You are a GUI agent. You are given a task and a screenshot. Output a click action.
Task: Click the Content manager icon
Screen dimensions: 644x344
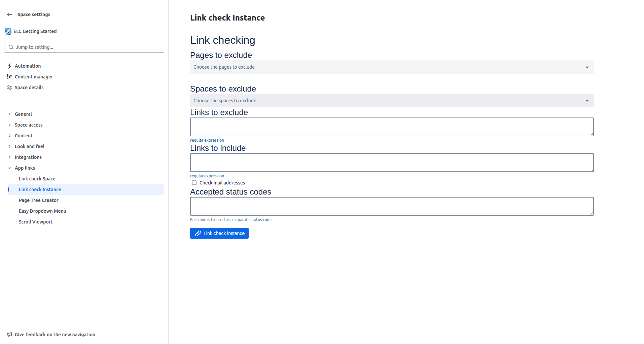tap(9, 77)
